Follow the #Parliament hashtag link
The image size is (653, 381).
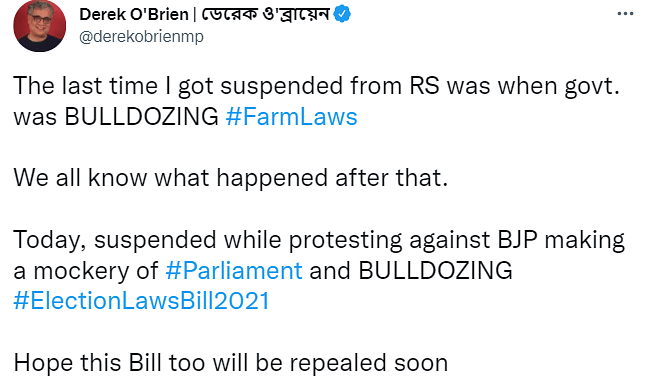coord(234,271)
